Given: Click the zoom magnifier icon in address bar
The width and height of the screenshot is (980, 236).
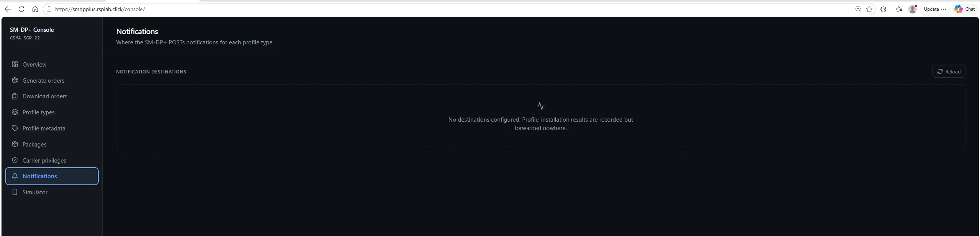Looking at the screenshot, I should click(x=858, y=9).
